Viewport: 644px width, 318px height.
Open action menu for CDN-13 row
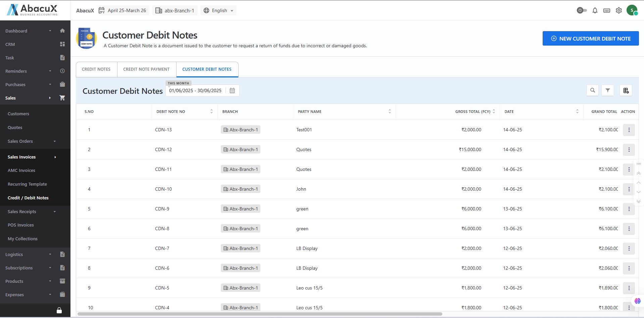629,130
